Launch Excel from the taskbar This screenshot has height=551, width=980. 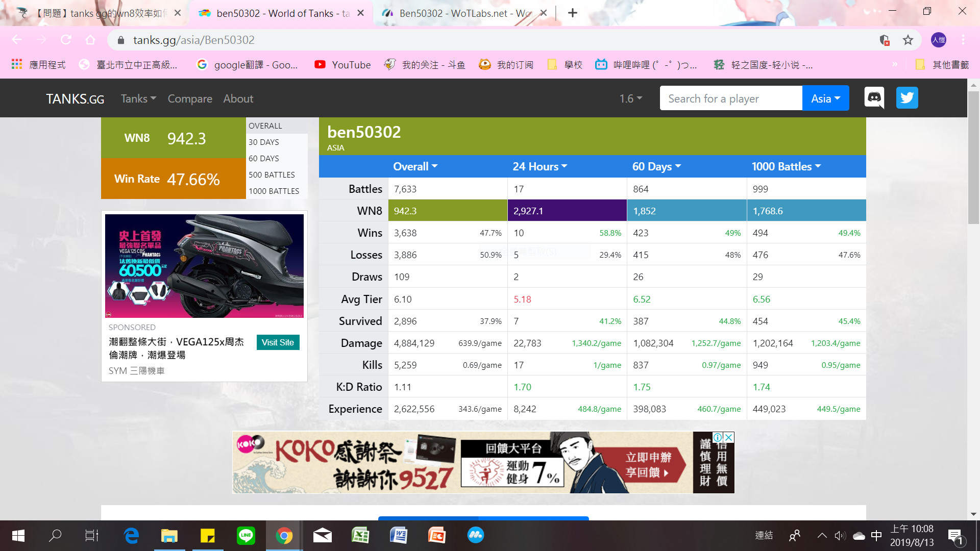(360, 535)
